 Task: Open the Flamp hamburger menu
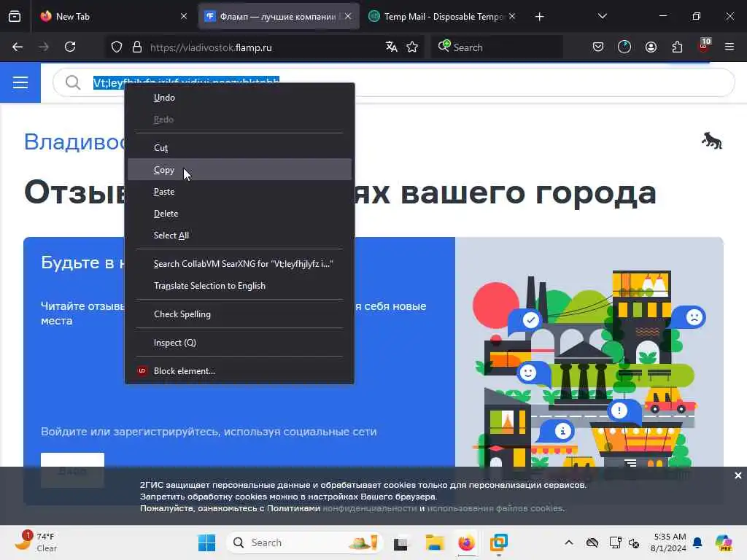point(20,82)
